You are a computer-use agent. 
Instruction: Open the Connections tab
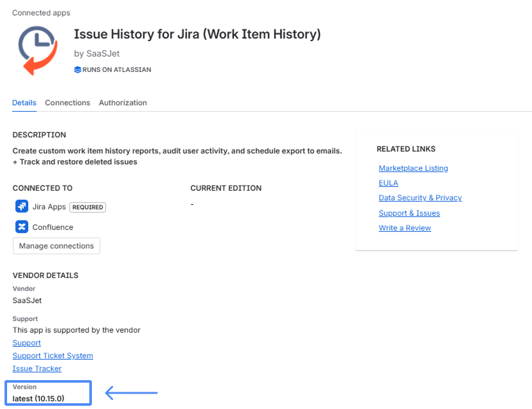click(x=67, y=103)
